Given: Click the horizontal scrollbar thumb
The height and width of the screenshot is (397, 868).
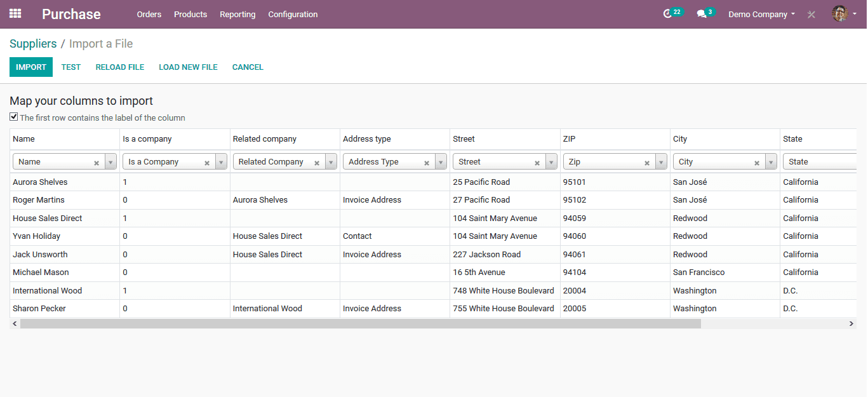Looking at the screenshot, I should click(x=360, y=323).
